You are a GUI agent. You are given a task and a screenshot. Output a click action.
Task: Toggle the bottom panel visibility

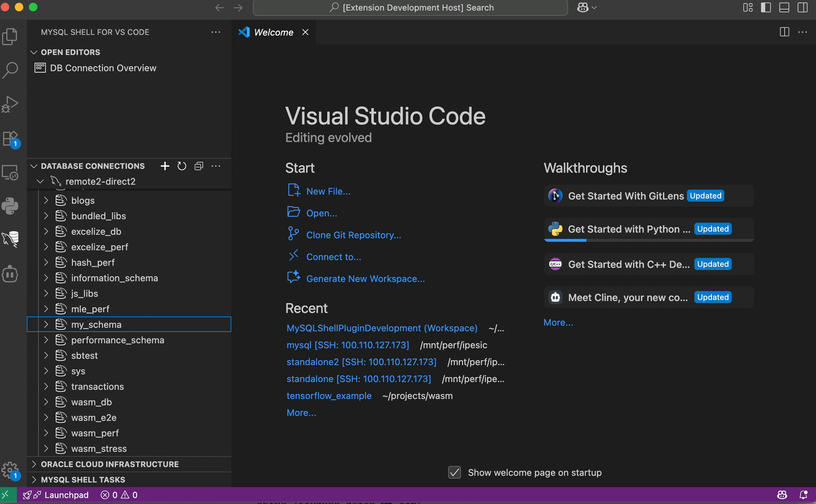pyautogui.click(x=784, y=7)
